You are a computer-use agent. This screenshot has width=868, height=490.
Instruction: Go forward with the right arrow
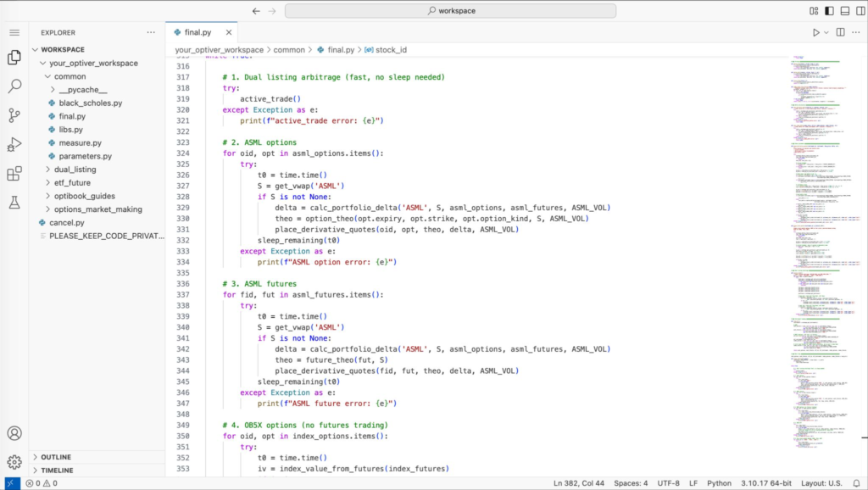272,10
